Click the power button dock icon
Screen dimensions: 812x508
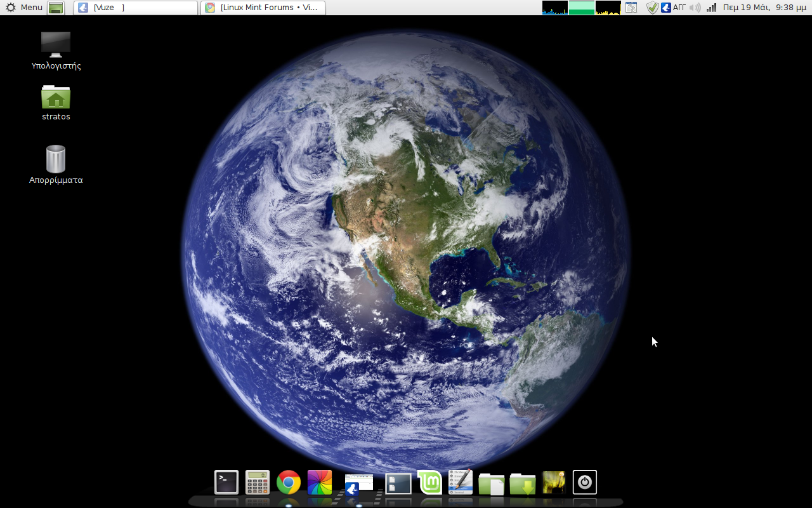[585, 483]
